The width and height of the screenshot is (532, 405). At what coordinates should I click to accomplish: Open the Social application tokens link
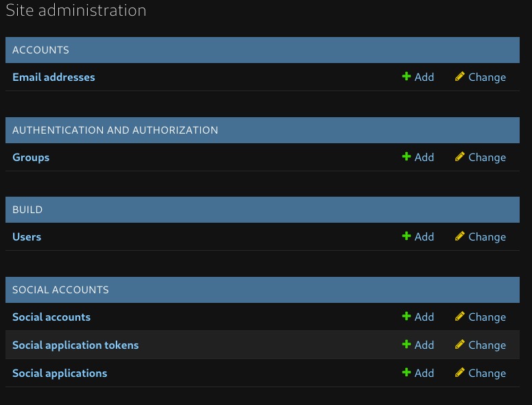[75, 345]
